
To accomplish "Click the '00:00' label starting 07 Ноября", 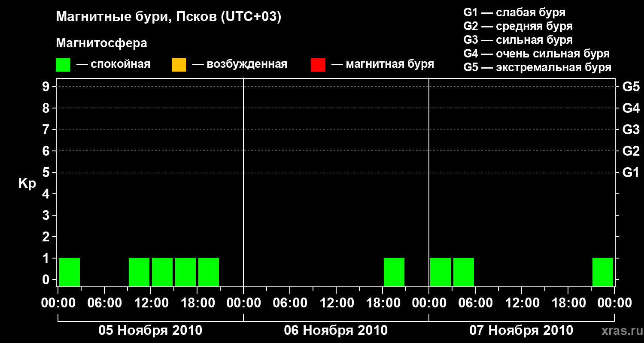I will pyautogui.click(x=429, y=303).
